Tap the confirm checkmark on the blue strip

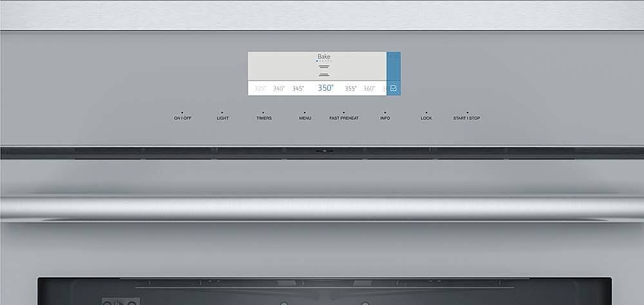(393, 88)
